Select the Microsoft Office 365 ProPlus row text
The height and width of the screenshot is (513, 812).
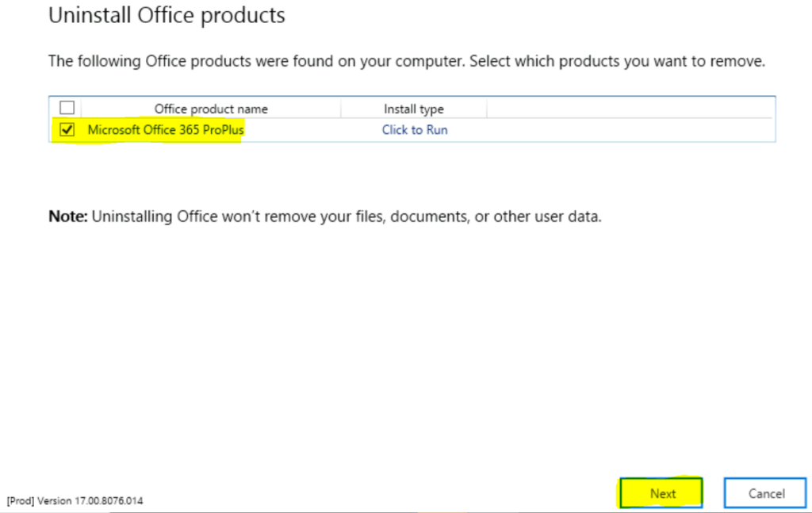tap(166, 129)
